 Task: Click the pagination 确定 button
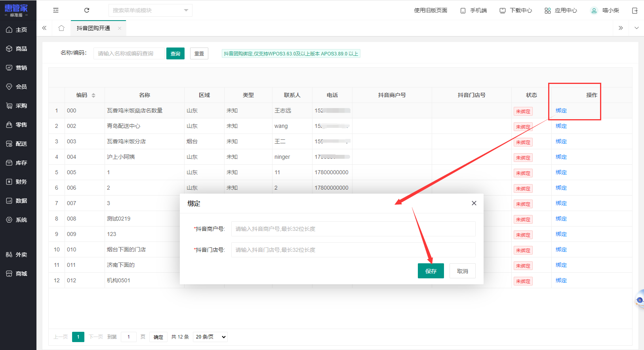click(x=158, y=337)
